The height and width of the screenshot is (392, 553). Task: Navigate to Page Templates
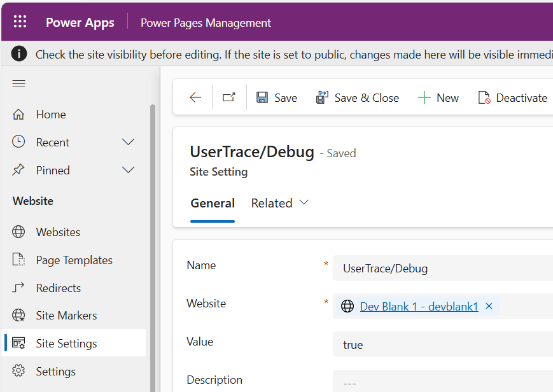click(74, 260)
